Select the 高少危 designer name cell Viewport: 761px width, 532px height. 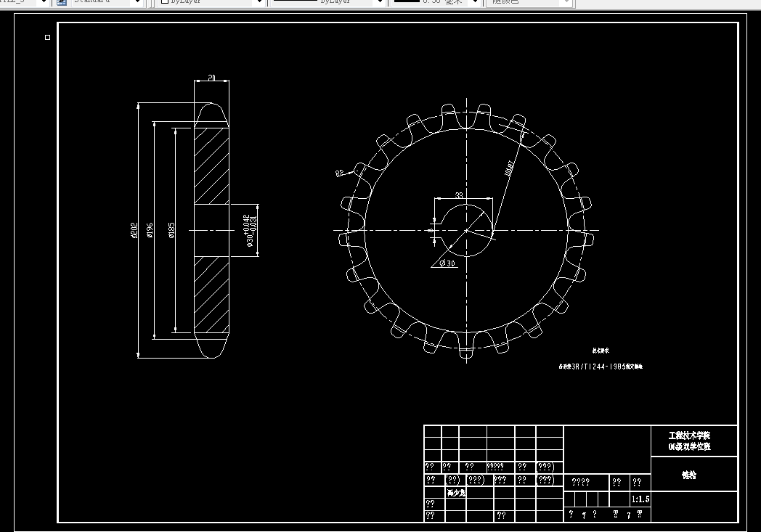coord(456,493)
